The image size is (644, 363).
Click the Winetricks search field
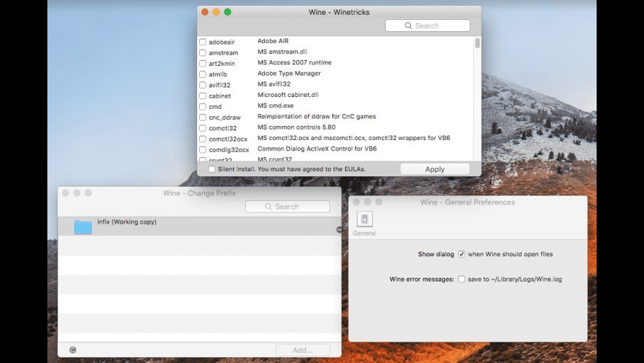[427, 25]
